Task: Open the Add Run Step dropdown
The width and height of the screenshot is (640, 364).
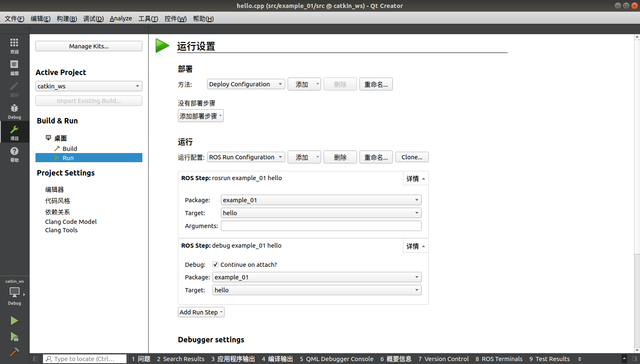Action: tap(201, 312)
